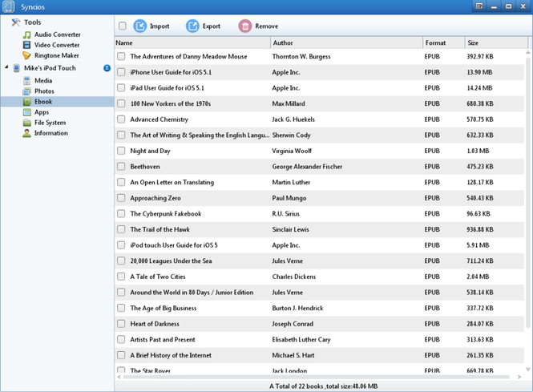Viewport: 533px width, 392px height.
Task: Click the blue eject icon beside iPod Touch
Action: (x=107, y=68)
